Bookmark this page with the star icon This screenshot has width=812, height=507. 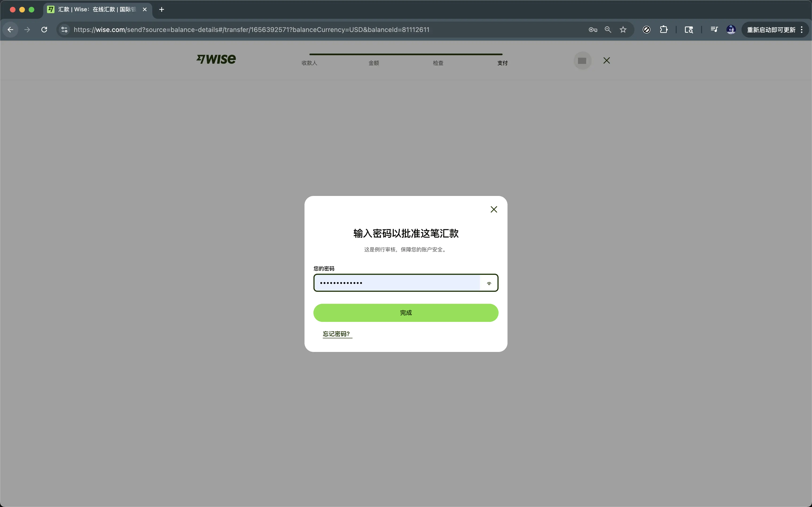click(623, 30)
